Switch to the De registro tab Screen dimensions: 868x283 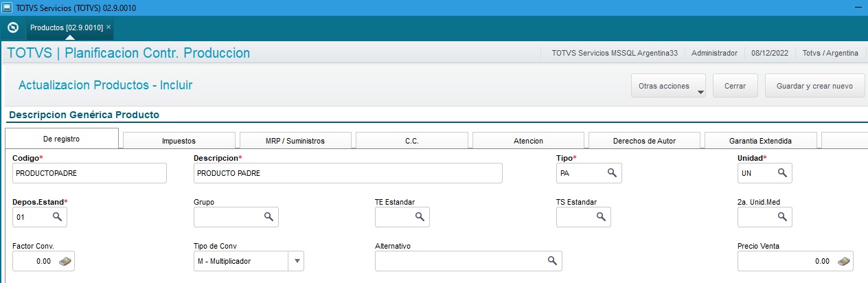(62, 138)
